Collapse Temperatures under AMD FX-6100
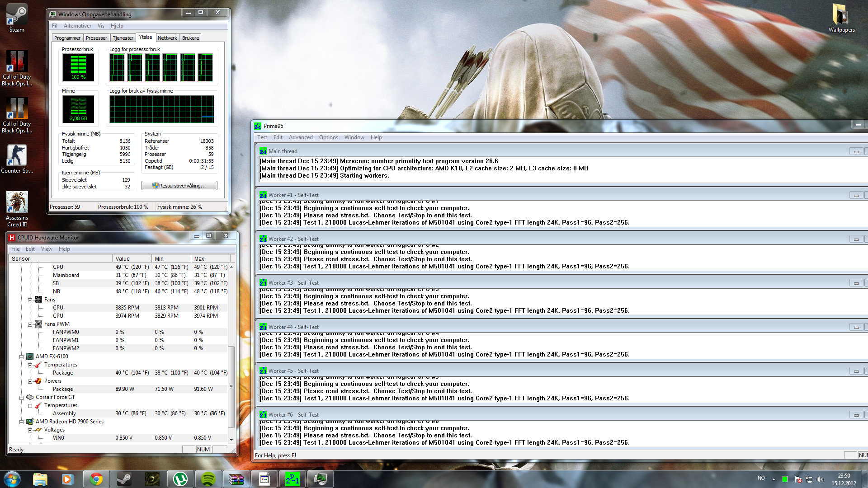 30,365
